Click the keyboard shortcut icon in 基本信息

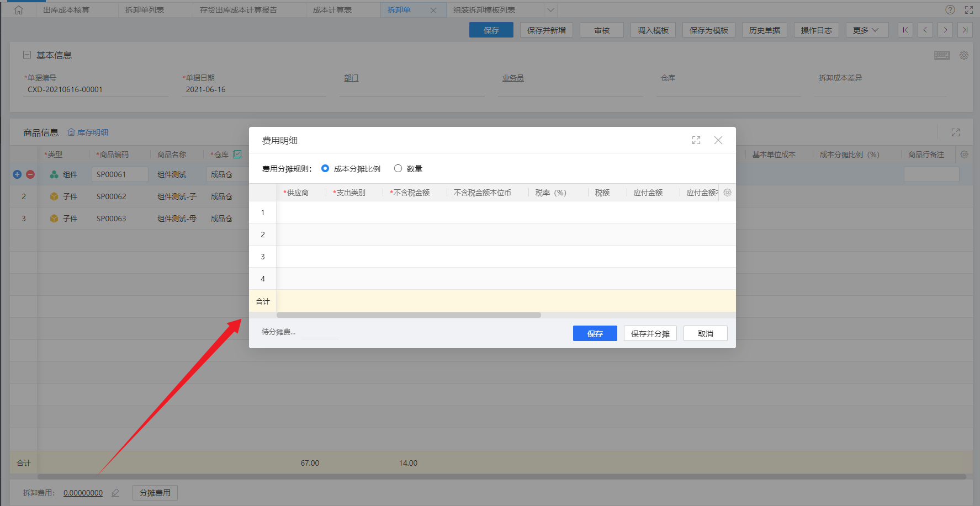point(941,55)
